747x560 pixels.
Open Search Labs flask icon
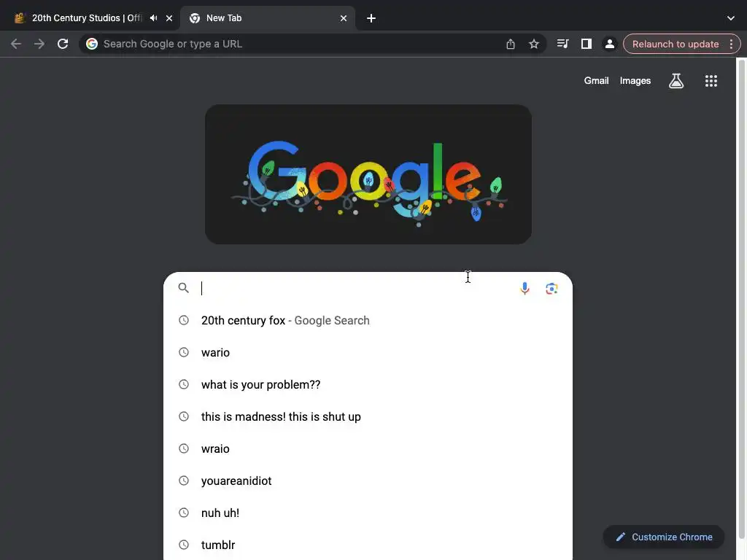676,81
